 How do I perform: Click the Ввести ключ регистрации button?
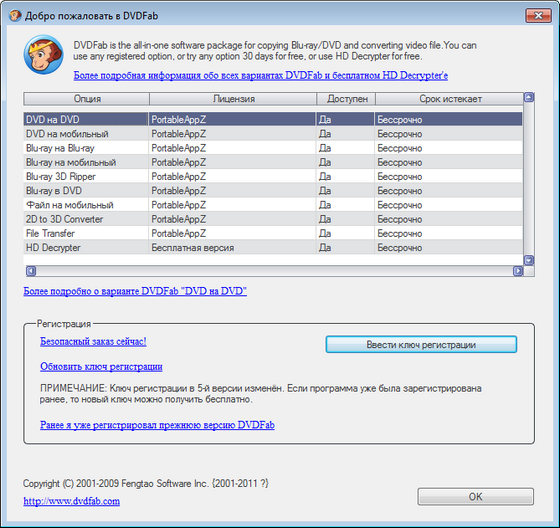421,344
